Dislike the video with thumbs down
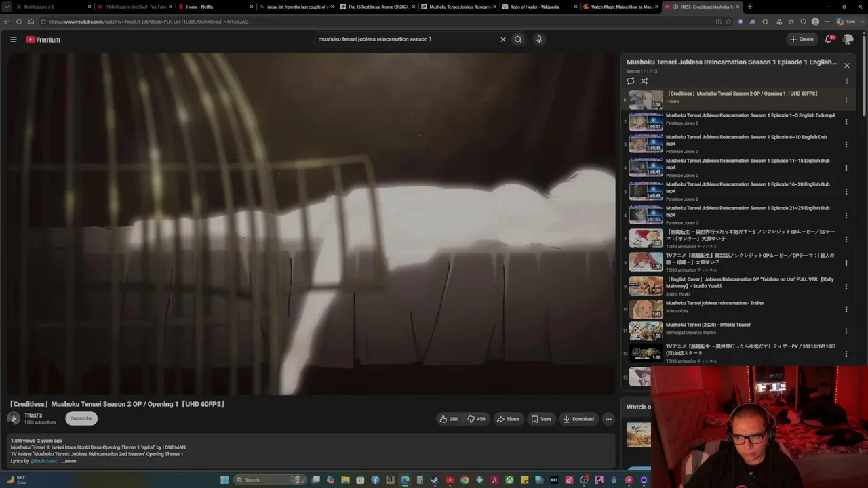 pos(477,419)
